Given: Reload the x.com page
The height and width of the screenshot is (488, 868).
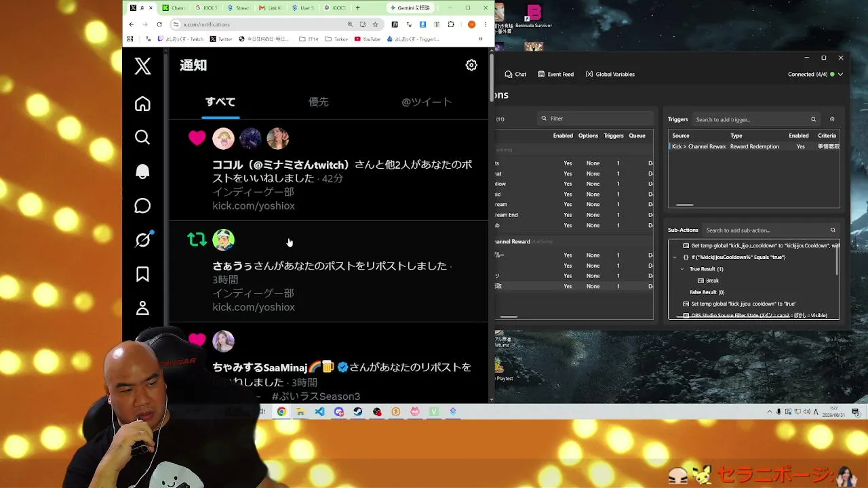Looking at the screenshot, I should pyautogui.click(x=159, y=24).
